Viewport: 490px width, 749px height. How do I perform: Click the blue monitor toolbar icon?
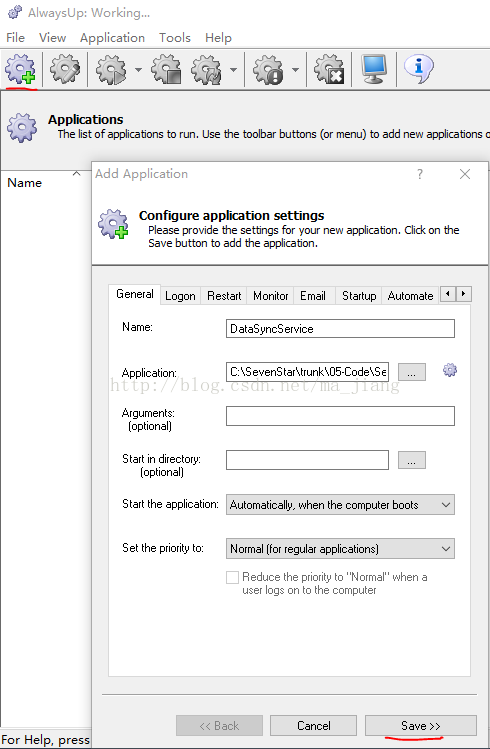(374, 69)
